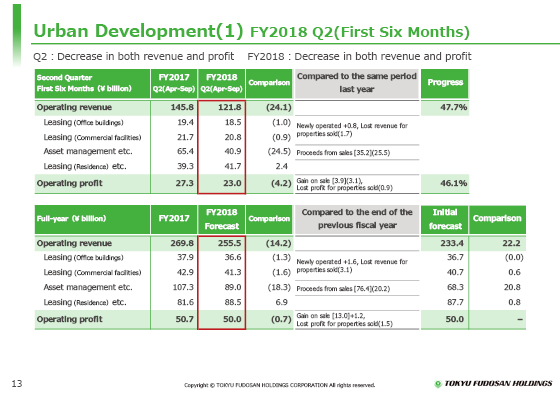Screen dimensions: 560x396
Task: Click the full-year commercial facilities value 42.9
Action: pyautogui.click(x=185, y=272)
